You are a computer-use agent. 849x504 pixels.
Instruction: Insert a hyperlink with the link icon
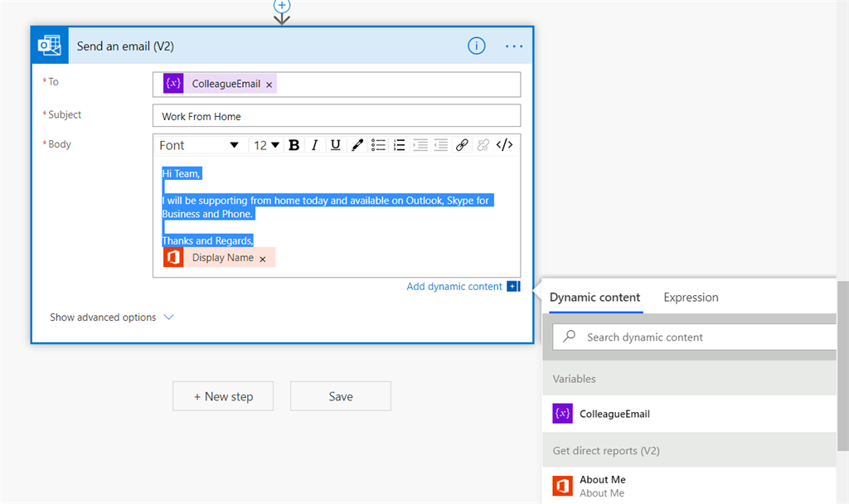(462, 145)
